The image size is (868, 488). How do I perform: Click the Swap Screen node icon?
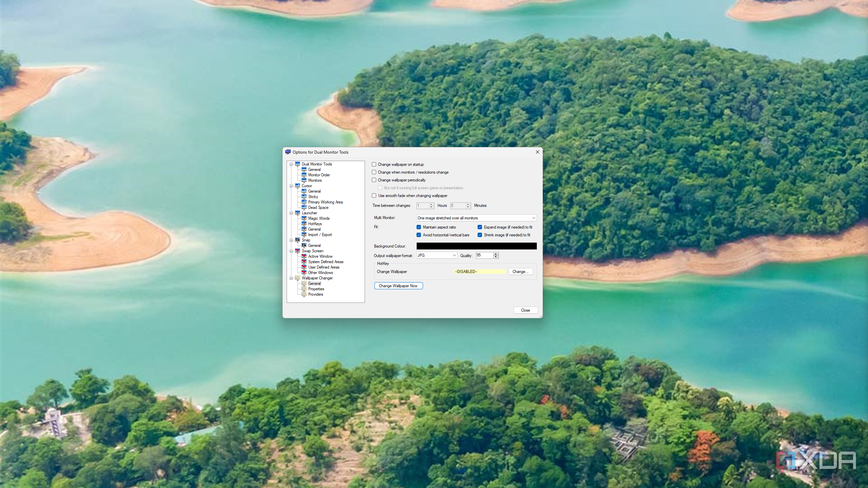(x=297, y=251)
